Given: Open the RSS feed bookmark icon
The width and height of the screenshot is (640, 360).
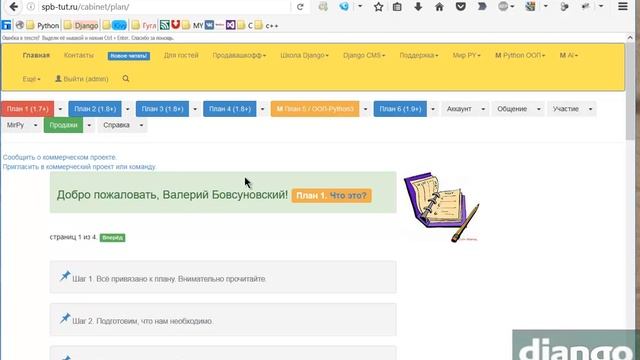Looking at the screenshot, I should (164, 25).
